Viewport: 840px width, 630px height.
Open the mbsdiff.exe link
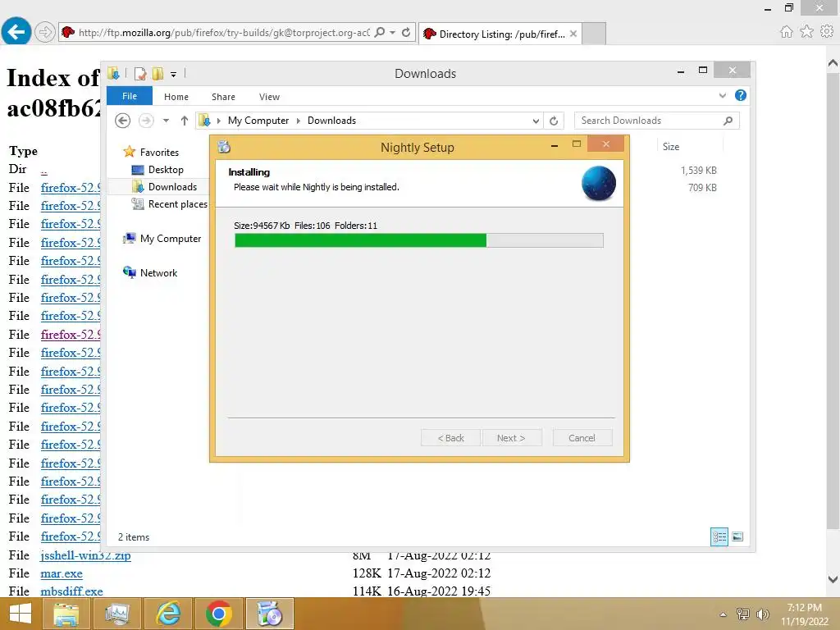(x=72, y=591)
